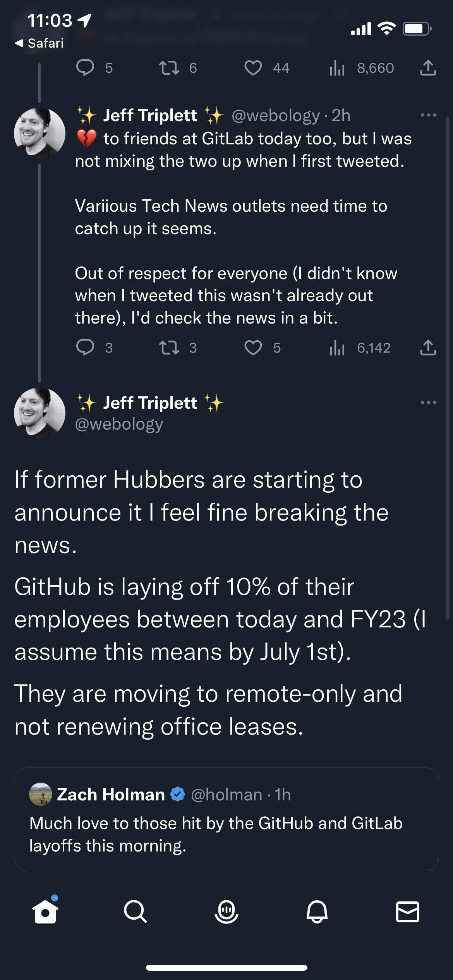The image size is (453, 980).
Task: Return to Safari via the back indicator
Action: coord(39,43)
